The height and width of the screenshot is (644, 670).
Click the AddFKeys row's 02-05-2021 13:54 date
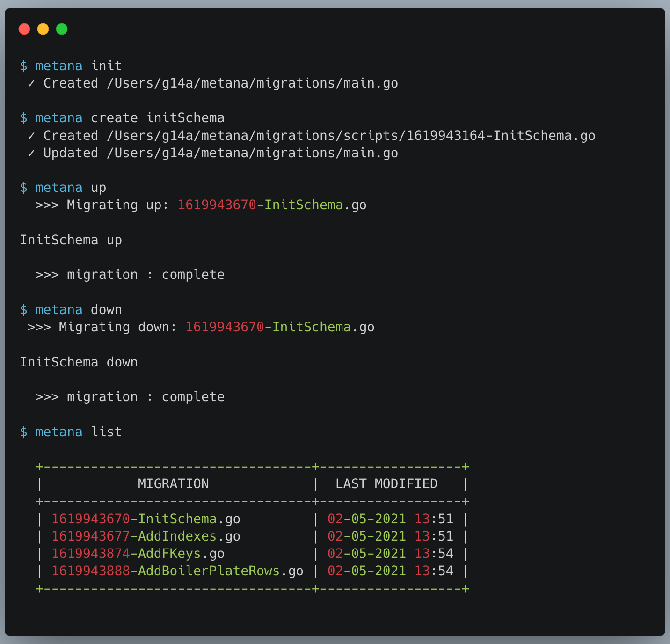tap(390, 554)
